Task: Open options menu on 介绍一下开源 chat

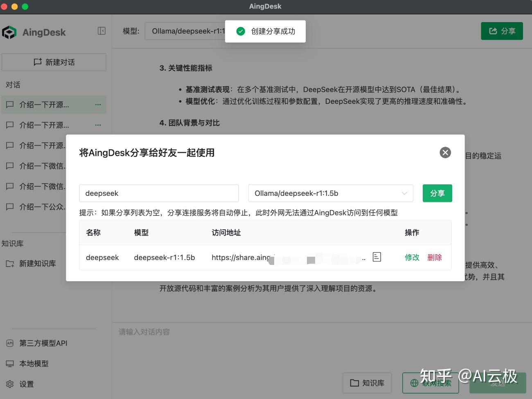Action: point(98,105)
